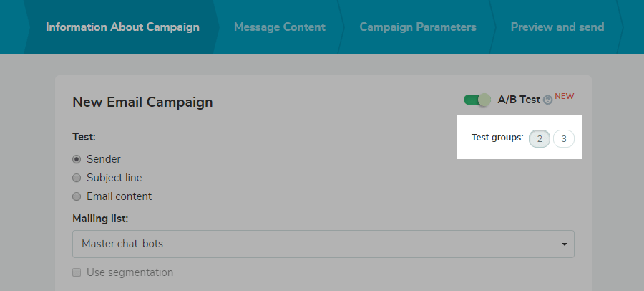The height and width of the screenshot is (291, 644).
Task: Click the Test section label
Action: click(x=84, y=136)
